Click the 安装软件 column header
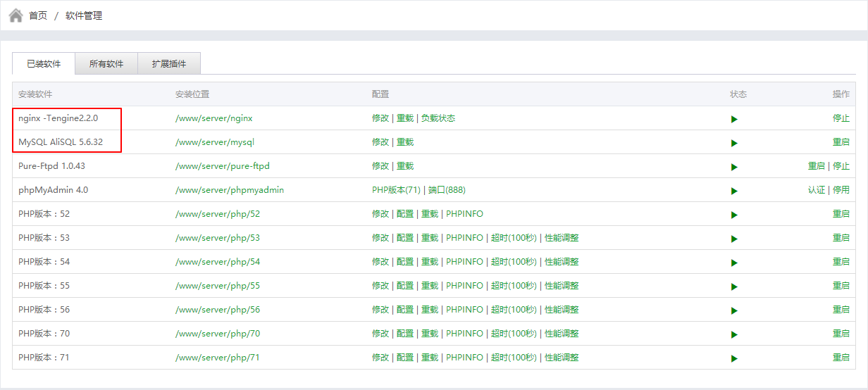Viewport: 868px width, 390px height. tap(35, 94)
